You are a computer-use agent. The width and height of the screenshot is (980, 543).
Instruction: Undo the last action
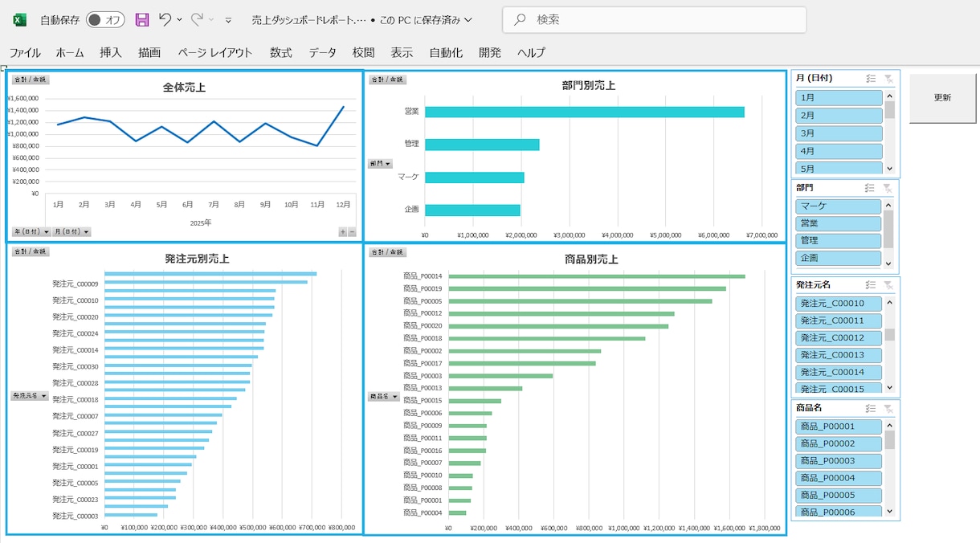click(165, 19)
